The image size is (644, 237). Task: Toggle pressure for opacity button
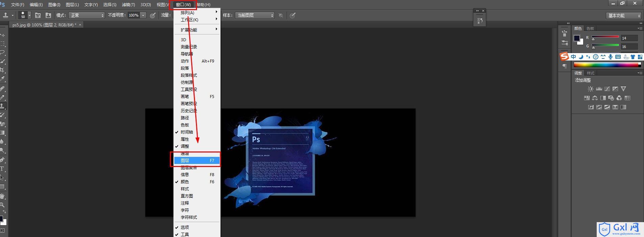pos(153,15)
